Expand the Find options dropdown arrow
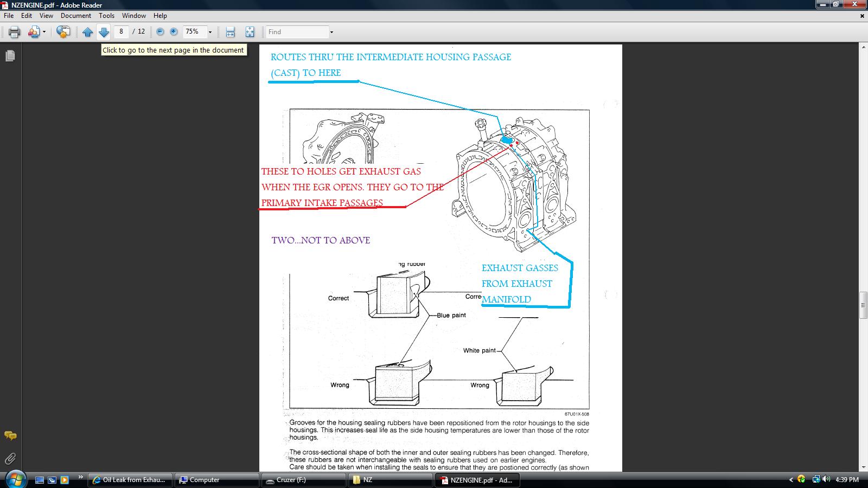 (x=331, y=32)
